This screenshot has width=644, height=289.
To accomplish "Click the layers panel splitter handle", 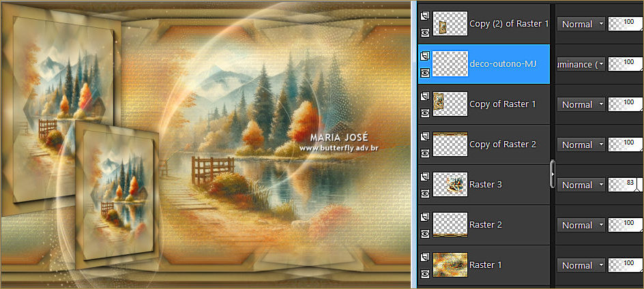I will [x=552, y=174].
